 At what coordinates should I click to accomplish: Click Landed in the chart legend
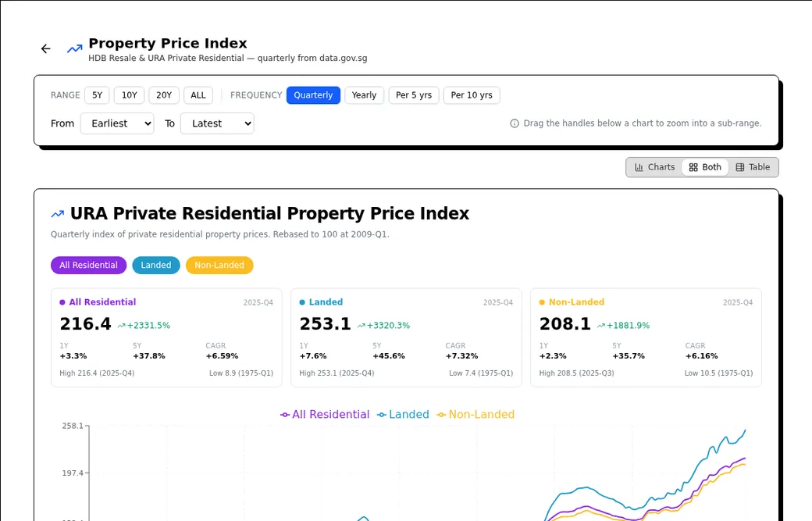(x=403, y=414)
